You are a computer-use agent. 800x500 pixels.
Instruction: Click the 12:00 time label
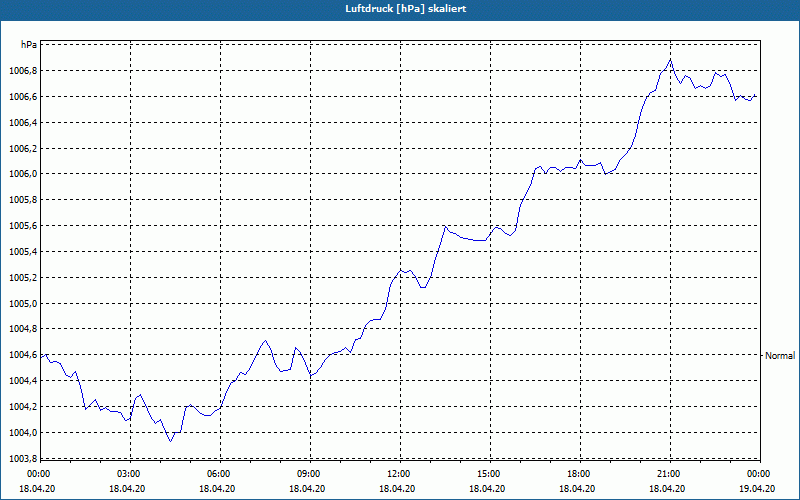point(400,474)
